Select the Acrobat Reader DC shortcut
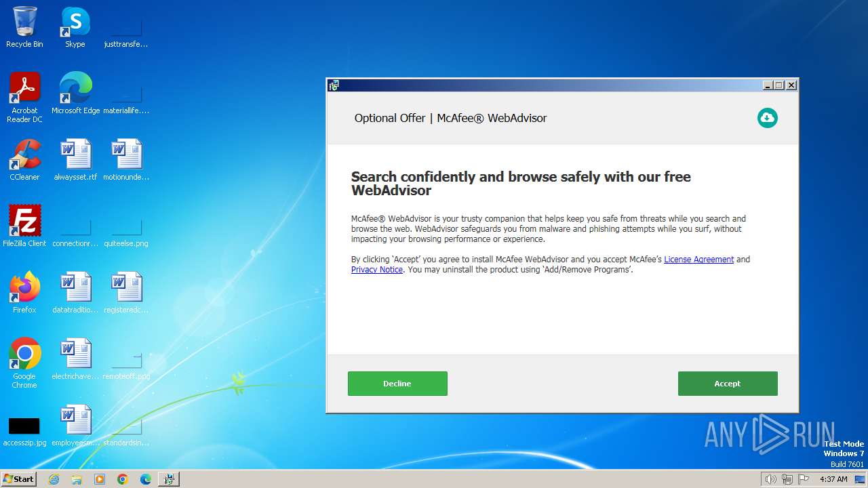This screenshot has width=868, height=488. click(24, 98)
